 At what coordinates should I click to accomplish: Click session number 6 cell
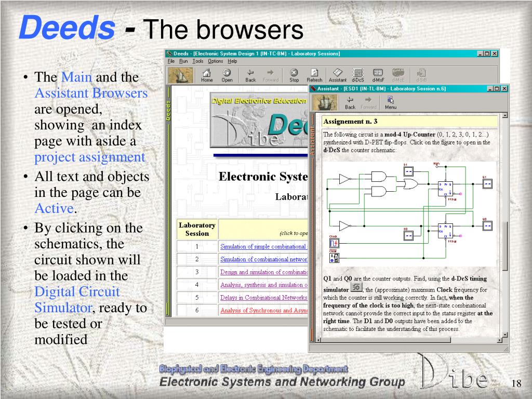pyautogui.click(x=197, y=310)
